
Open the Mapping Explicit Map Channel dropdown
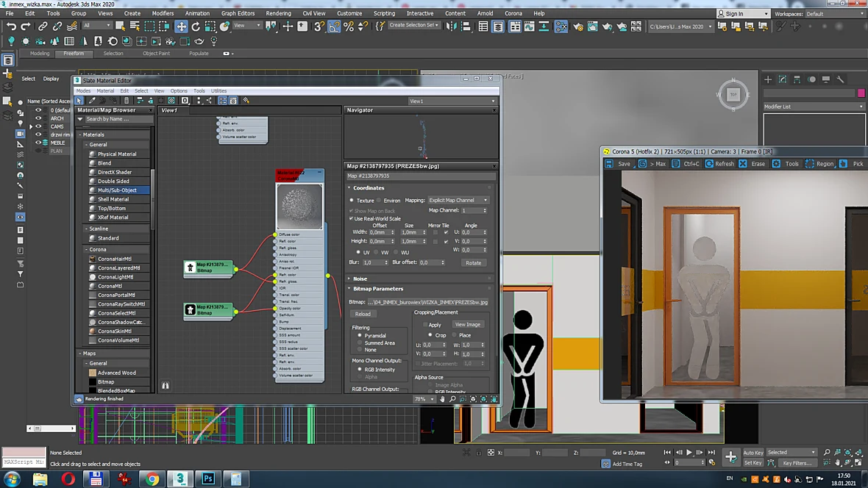click(458, 201)
